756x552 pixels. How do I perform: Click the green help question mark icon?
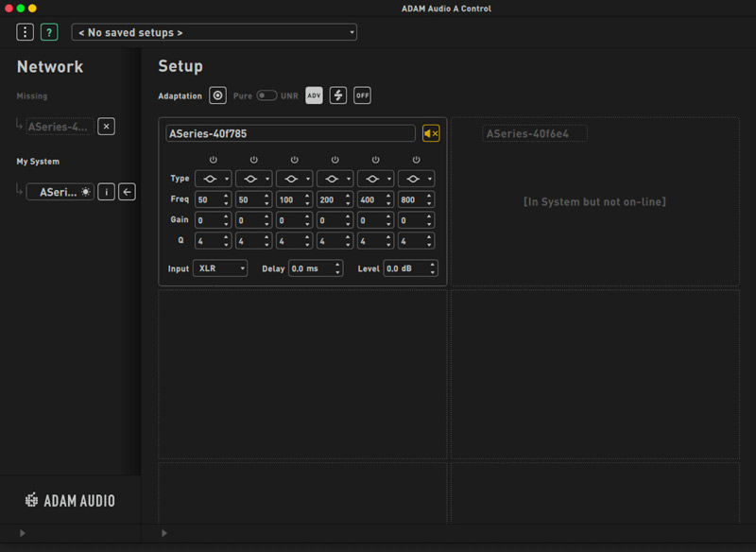pyautogui.click(x=49, y=32)
